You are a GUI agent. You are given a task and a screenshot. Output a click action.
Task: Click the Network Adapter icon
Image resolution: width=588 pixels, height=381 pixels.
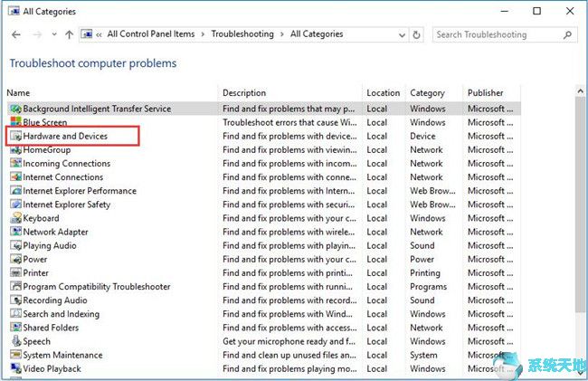(x=15, y=232)
